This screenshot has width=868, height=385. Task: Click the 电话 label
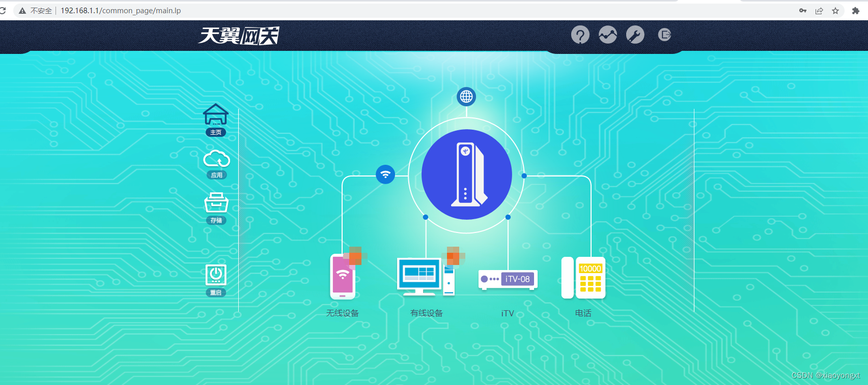point(583,313)
